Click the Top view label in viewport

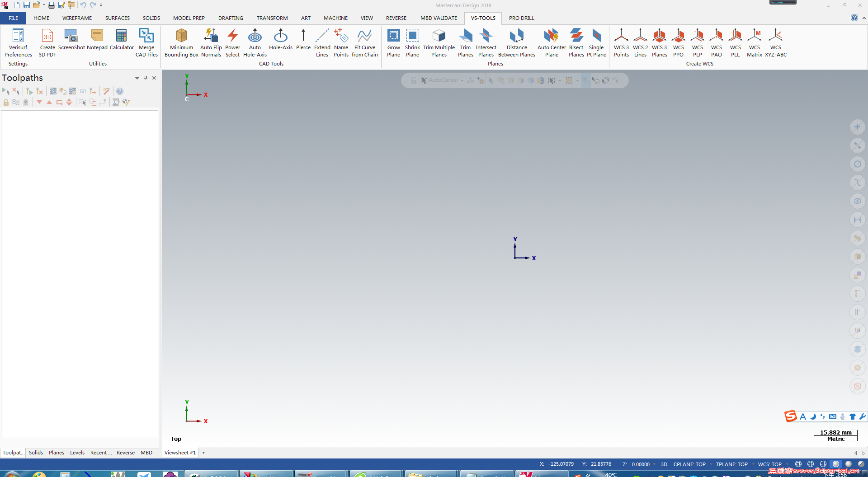coord(176,439)
